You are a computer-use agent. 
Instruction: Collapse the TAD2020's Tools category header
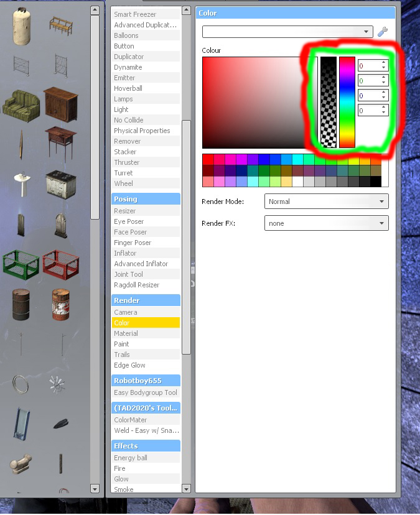pyautogui.click(x=146, y=408)
